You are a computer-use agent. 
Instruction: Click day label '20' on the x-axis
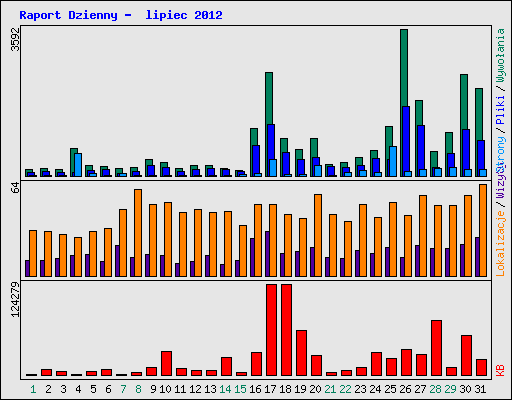[315, 389]
